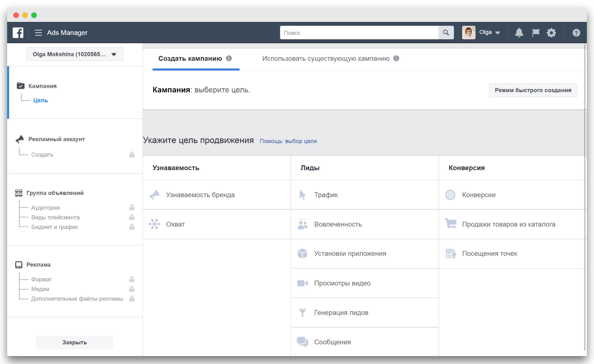The height and width of the screenshot is (364, 594).
Task: Choose the Генерация лидов objective
Action: point(365,312)
